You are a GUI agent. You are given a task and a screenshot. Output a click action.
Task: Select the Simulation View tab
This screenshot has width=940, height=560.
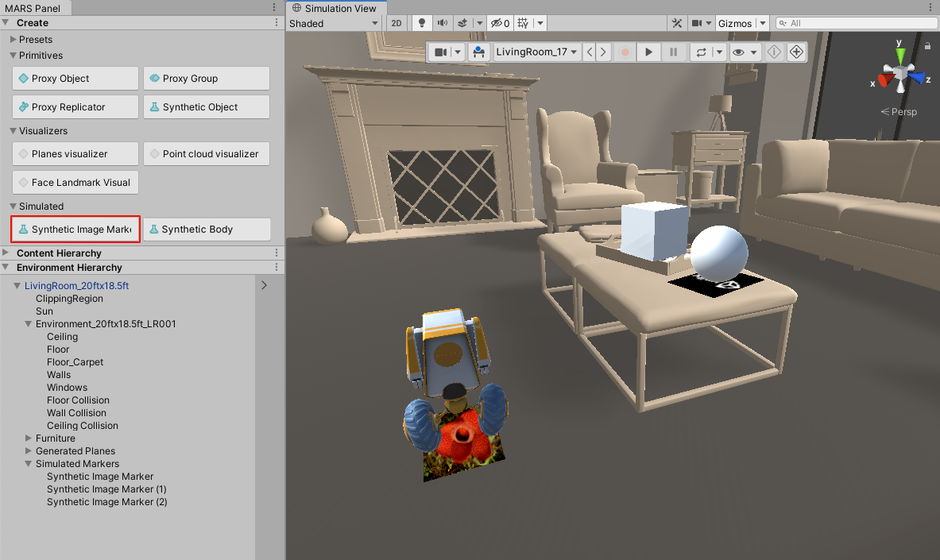[x=335, y=8]
